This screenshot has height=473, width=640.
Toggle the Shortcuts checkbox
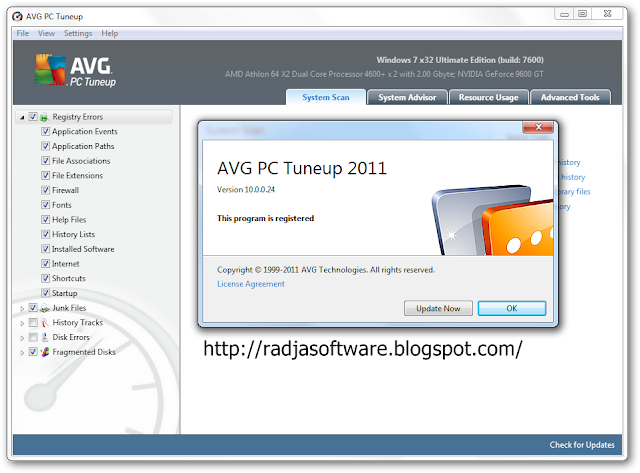45,278
